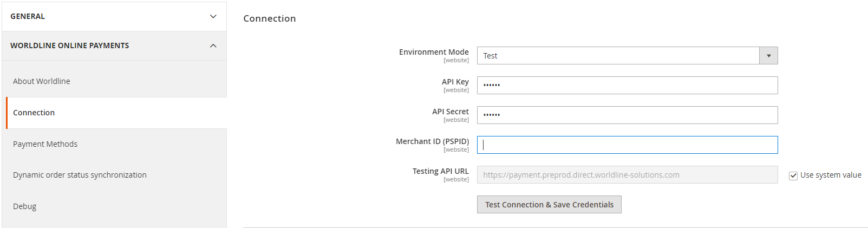Collapse the Worldline Online Payments chevron
The image size is (868, 228).
pyautogui.click(x=213, y=45)
